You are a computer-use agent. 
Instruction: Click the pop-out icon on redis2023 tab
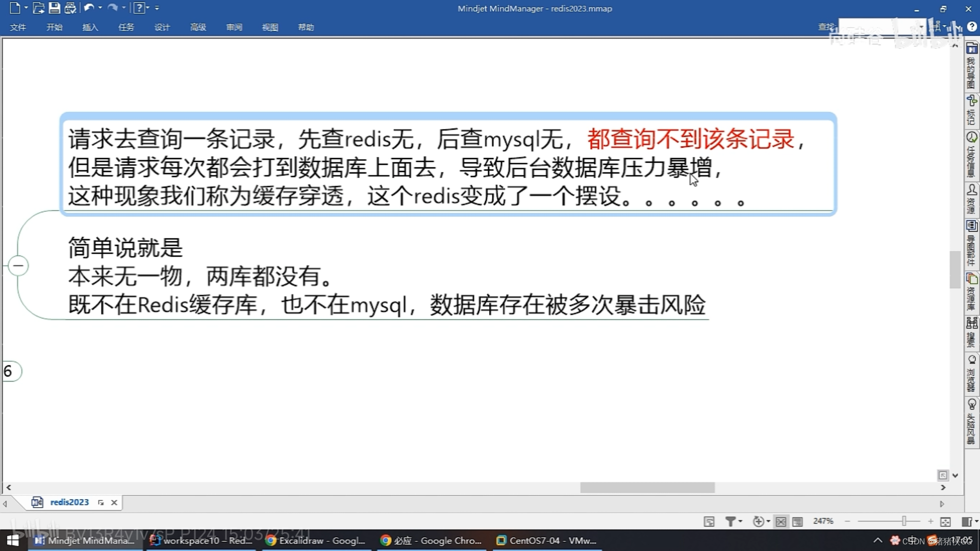click(x=101, y=503)
